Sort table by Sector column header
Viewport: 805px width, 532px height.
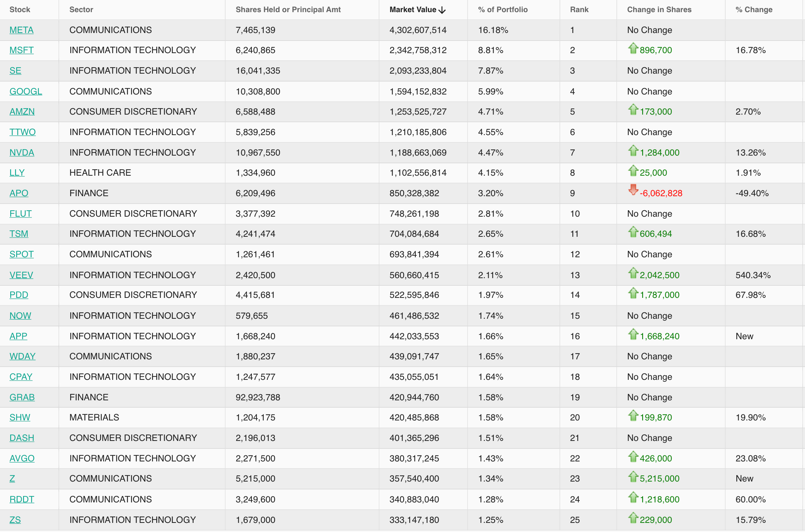click(x=81, y=9)
